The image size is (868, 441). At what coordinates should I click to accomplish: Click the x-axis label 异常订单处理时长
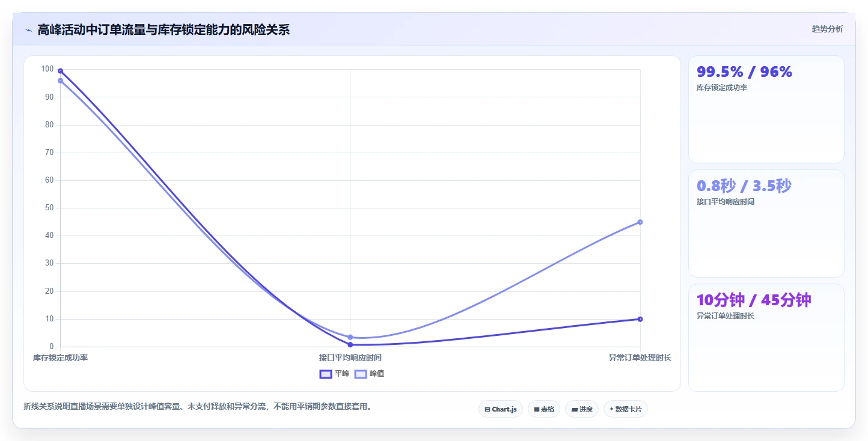[x=640, y=357]
